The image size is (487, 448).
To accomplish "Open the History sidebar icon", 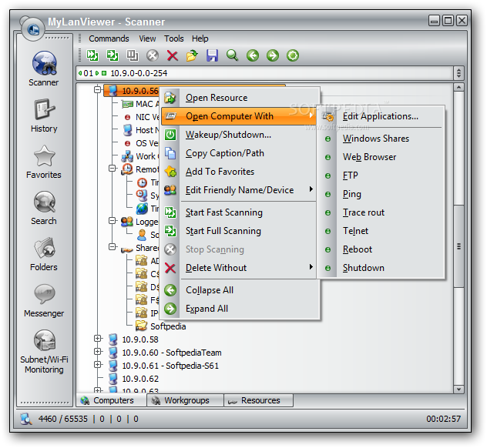I will (44, 115).
